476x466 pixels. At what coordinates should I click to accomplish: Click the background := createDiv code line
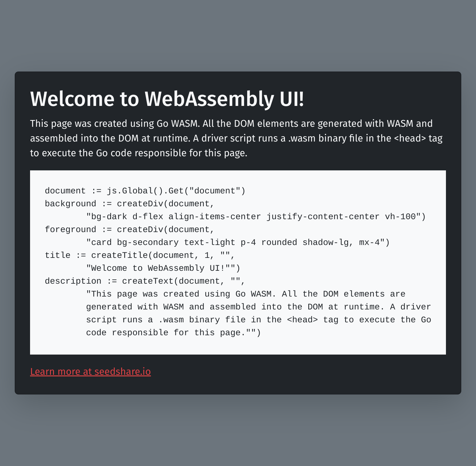point(129,204)
